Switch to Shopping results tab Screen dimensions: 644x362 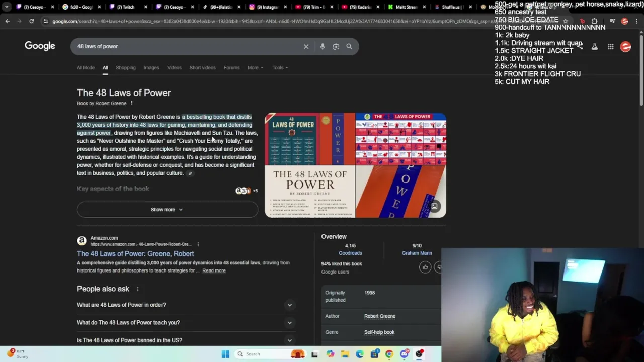pyautogui.click(x=126, y=68)
